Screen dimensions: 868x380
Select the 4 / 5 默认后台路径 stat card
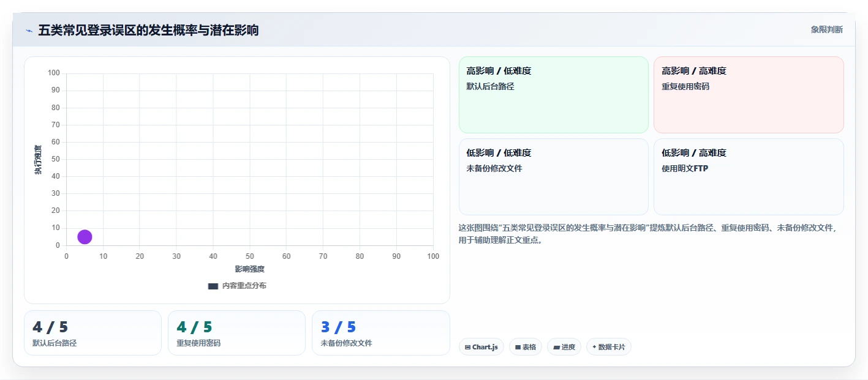(92, 333)
